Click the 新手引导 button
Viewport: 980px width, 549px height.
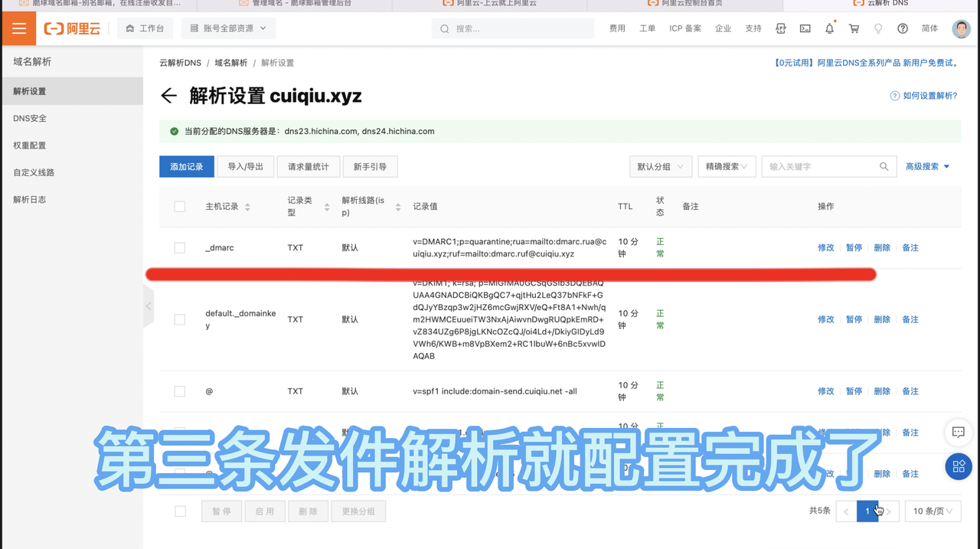[x=370, y=167]
